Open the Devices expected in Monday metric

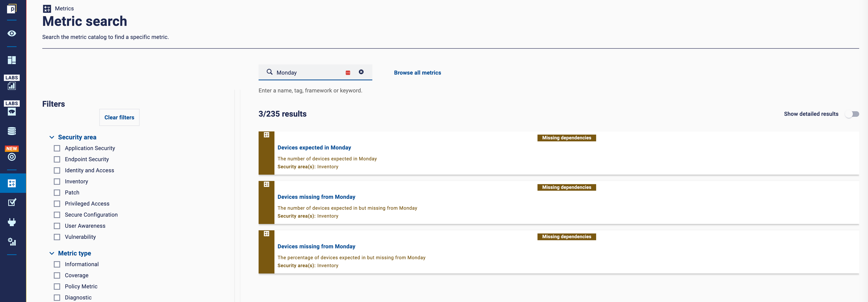tap(314, 148)
